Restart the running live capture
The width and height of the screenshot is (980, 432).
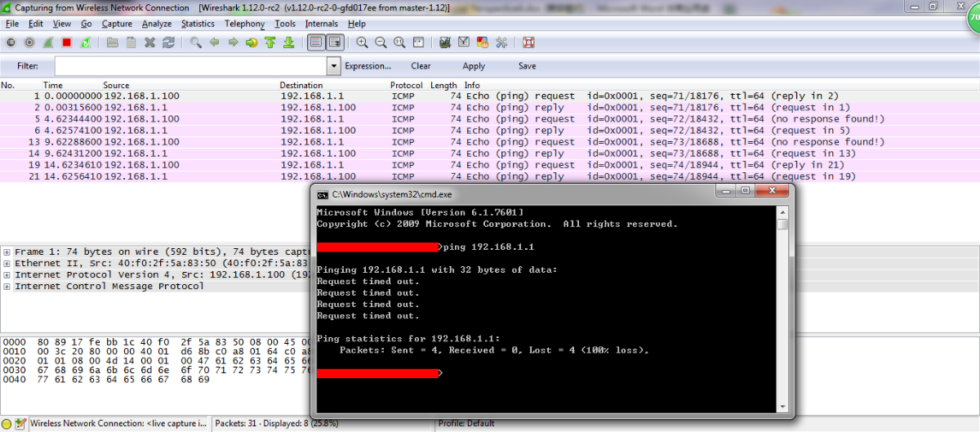(85, 42)
